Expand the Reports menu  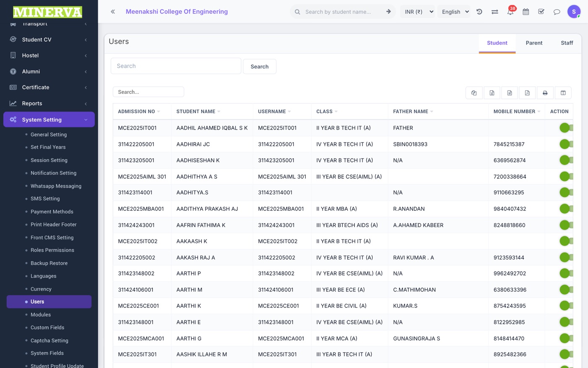[x=86, y=103]
